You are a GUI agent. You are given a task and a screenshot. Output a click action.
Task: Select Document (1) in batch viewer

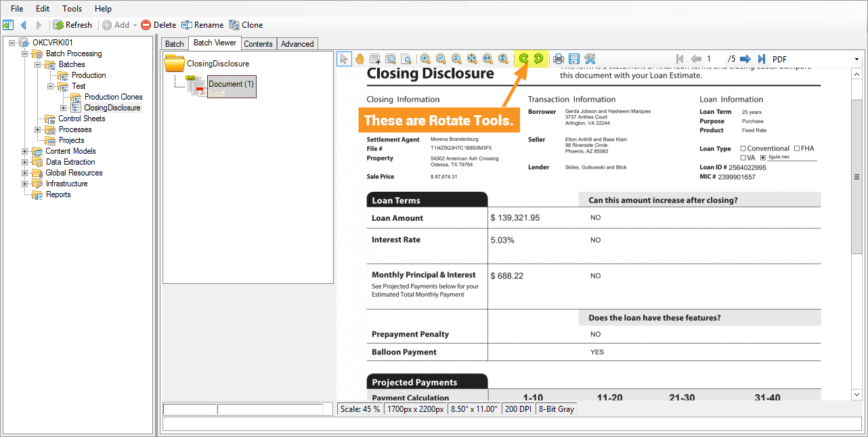click(x=231, y=87)
